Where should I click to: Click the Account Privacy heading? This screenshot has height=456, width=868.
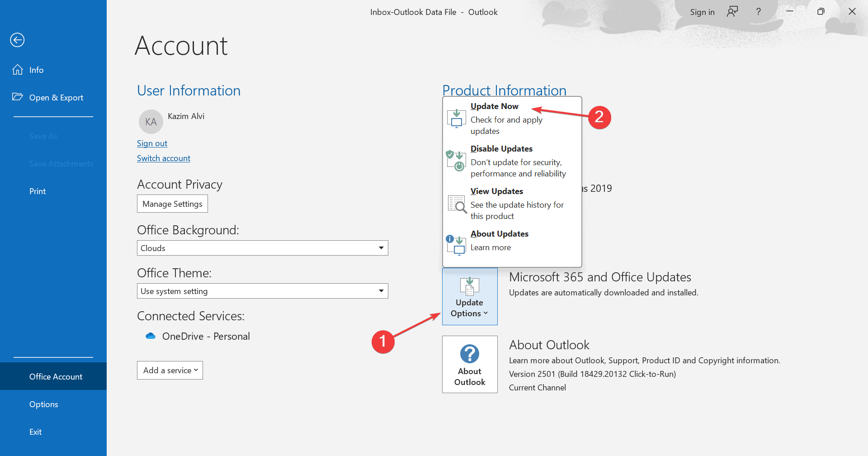(x=179, y=184)
